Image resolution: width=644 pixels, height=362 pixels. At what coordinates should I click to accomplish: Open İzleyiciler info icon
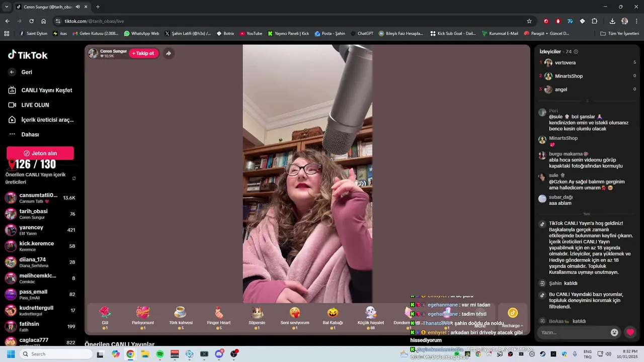(x=576, y=52)
